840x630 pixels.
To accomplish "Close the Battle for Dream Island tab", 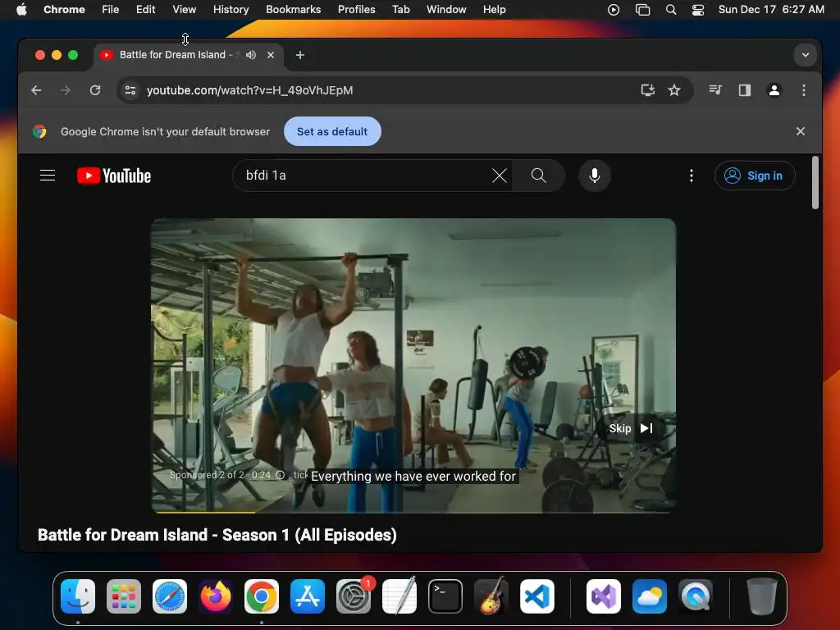I will click(x=271, y=55).
